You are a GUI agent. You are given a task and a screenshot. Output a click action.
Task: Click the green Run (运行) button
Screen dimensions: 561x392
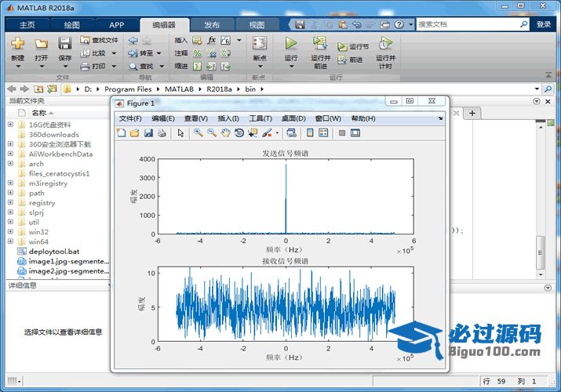tap(291, 43)
